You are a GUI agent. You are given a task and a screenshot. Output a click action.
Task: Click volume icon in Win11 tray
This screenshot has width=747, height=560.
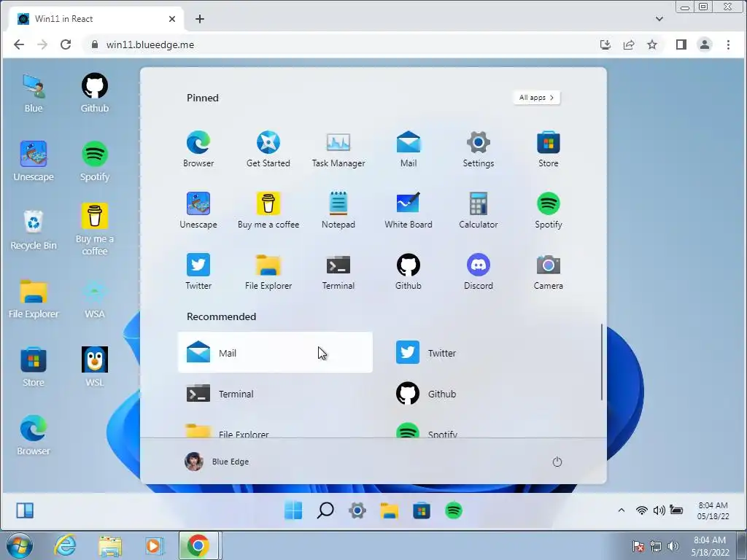tap(659, 510)
